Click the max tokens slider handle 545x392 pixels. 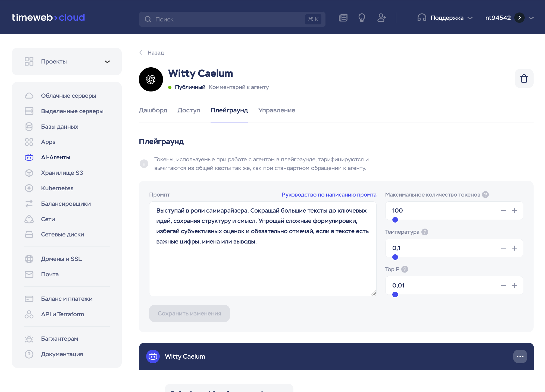coord(395,220)
